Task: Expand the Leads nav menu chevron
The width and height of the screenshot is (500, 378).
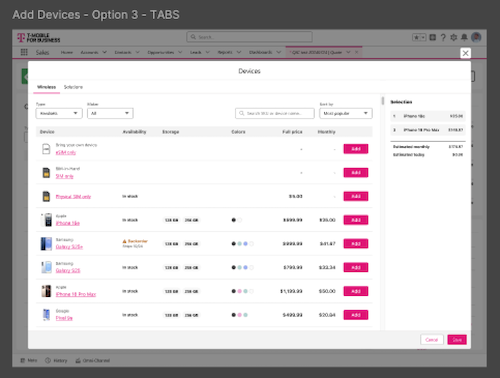Action: pos(208,52)
